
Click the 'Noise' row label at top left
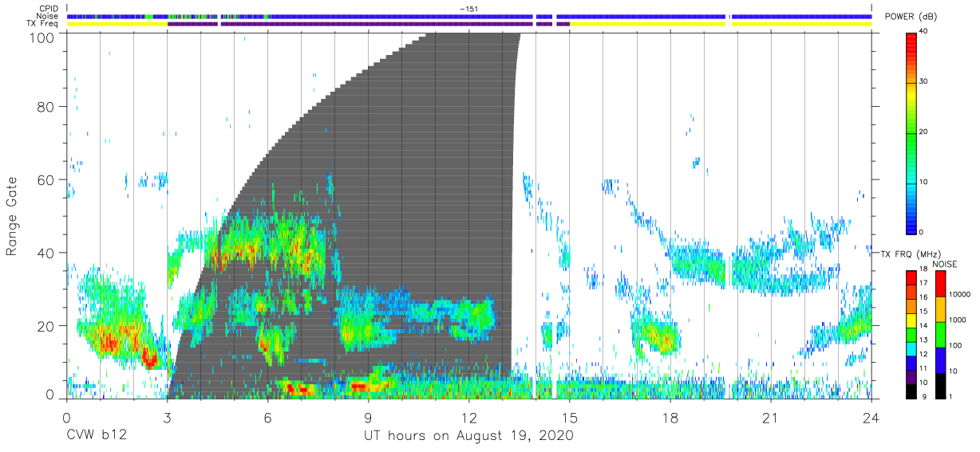click(x=47, y=16)
